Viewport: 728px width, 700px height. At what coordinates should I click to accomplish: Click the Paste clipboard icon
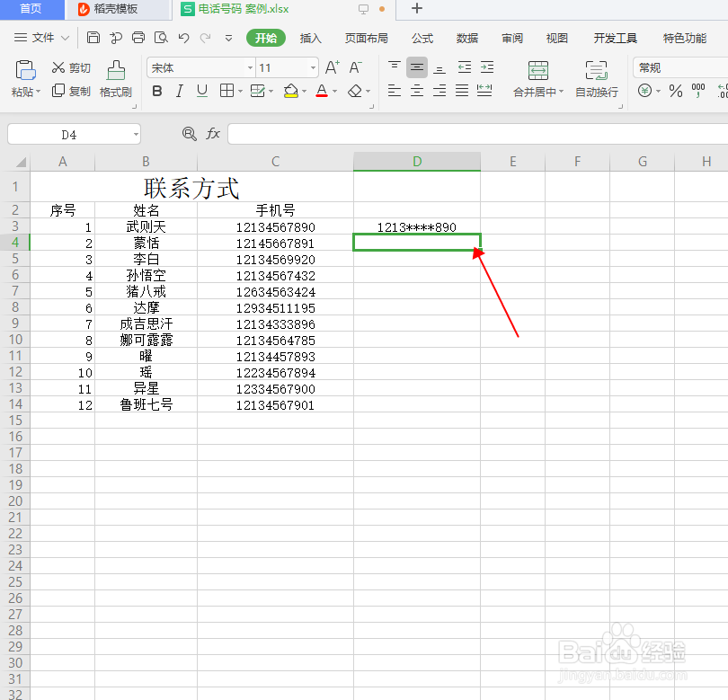tap(25, 71)
